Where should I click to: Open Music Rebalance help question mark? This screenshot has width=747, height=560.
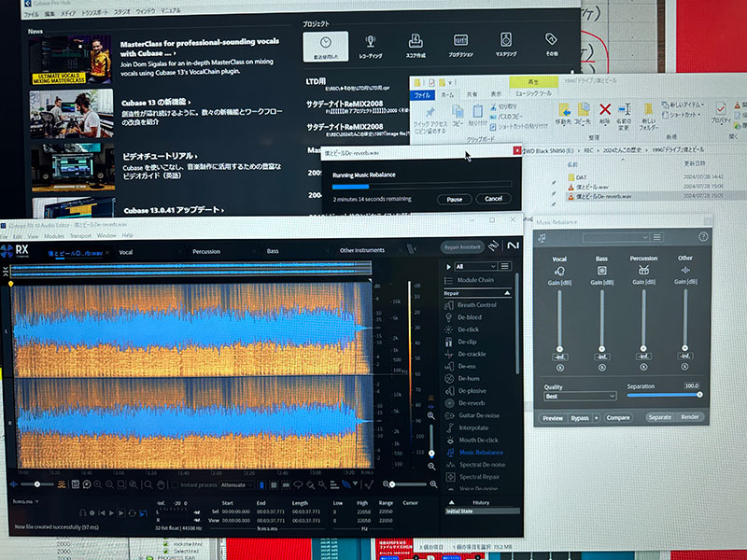click(x=703, y=237)
